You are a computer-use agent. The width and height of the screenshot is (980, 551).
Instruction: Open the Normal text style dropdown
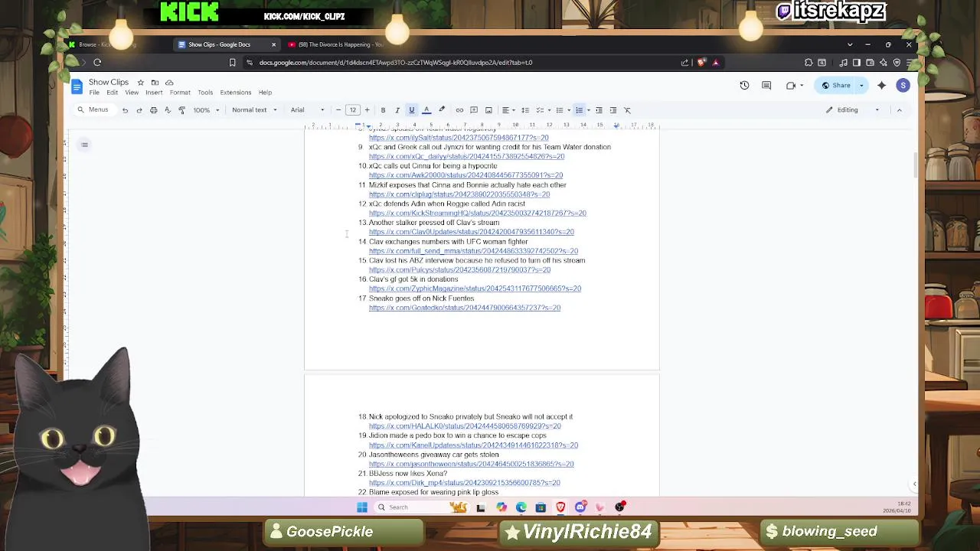(x=253, y=110)
